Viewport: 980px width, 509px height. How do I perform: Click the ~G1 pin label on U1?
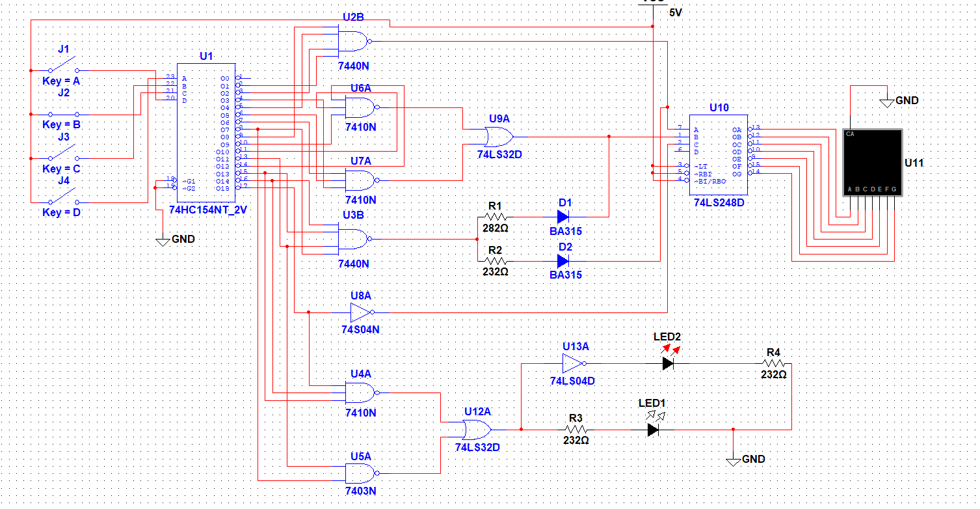(189, 180)
